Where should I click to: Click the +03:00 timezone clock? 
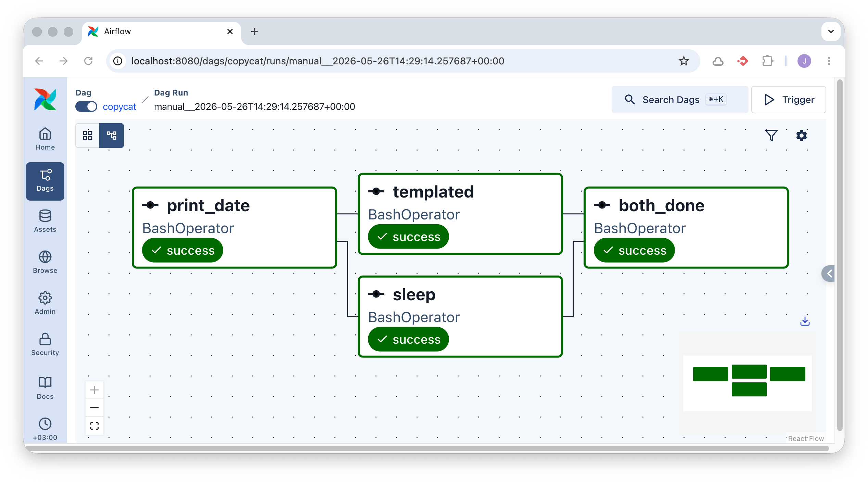pyautogui.click(x=45, y=429)
